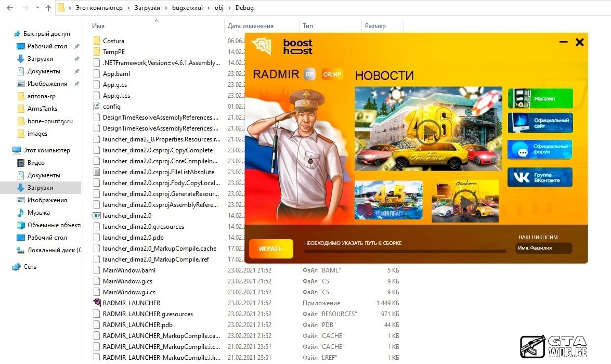611x364 pixels.
Task: Click the CR:MP badge icon
Action: point(332,74)
